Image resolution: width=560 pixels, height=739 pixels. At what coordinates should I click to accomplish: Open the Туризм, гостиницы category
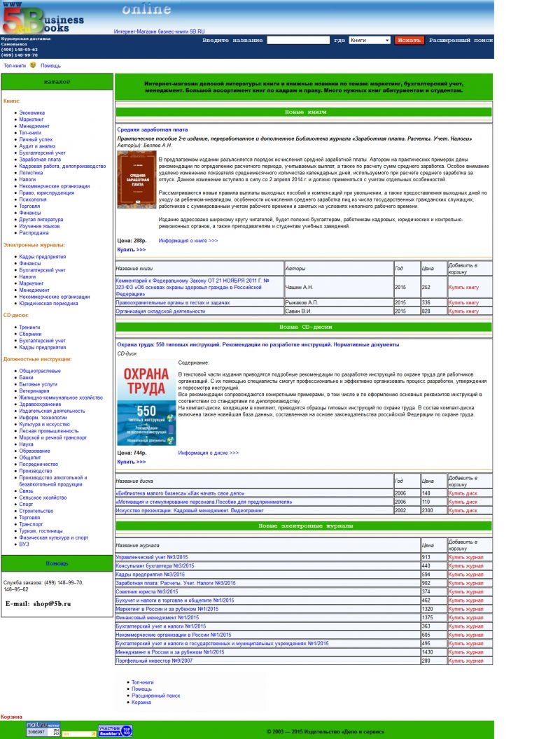click(x=41, y=530)
